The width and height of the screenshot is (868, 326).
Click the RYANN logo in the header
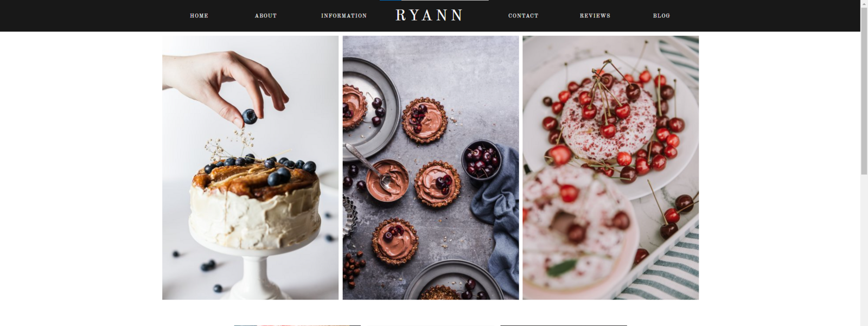point(429,15)
